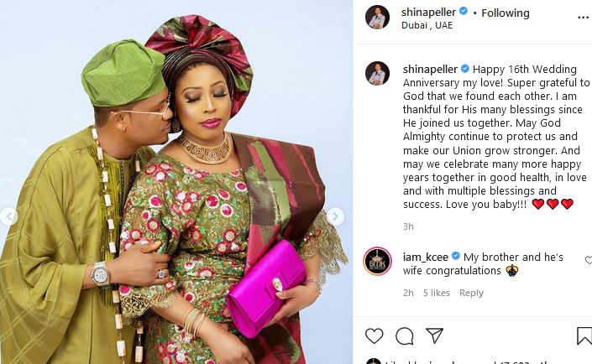Click shinapeller username in post header
The width and height of the screenshot is (592, 364).
pyautogui.click(x=428, y=13)
